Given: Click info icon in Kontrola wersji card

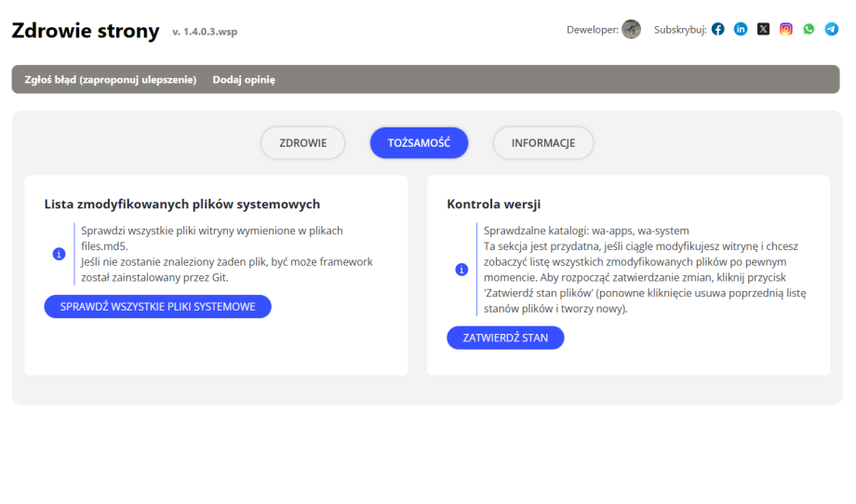Looking at the screenshot, I should (461, 270).
